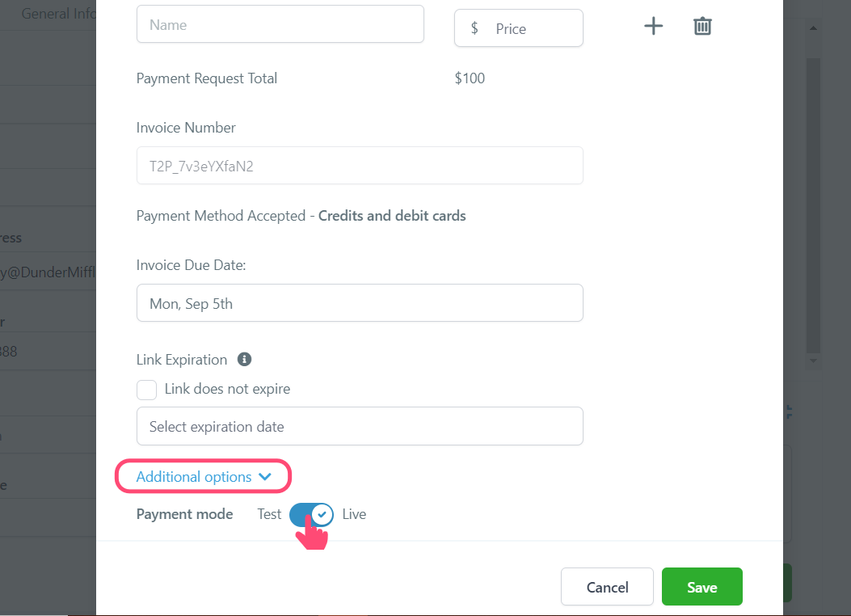Click the item Name input field

click(x=280, y=24)
